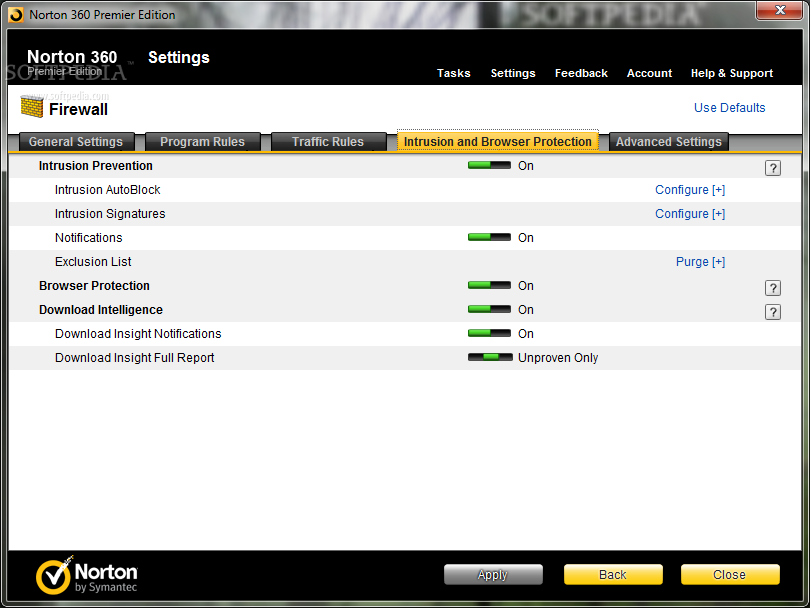This screenshot has width=810, height=608.
Task: Click the Norton 360 Premier Edition logo
Action: point(72,62)
